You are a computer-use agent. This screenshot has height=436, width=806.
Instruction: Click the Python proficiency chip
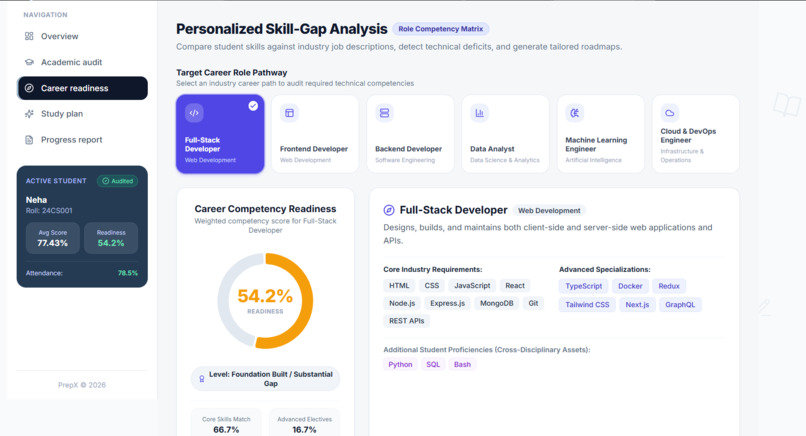click(400, 364)
